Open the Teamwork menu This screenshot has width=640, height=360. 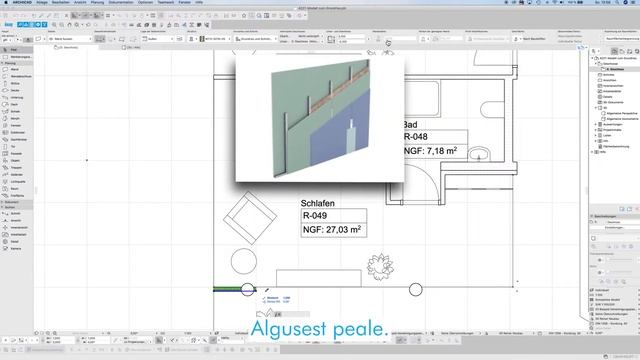click(166, 2)
